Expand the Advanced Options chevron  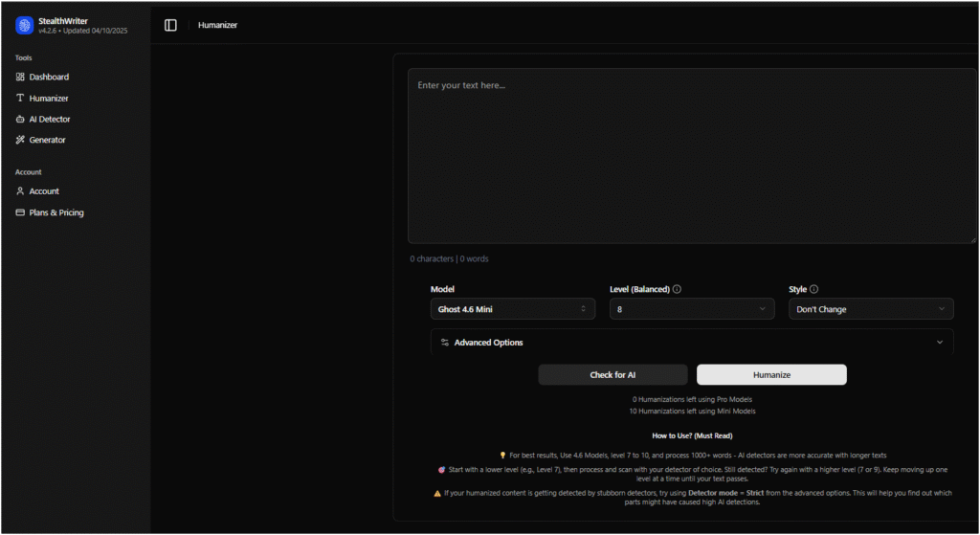coord(940,343)
